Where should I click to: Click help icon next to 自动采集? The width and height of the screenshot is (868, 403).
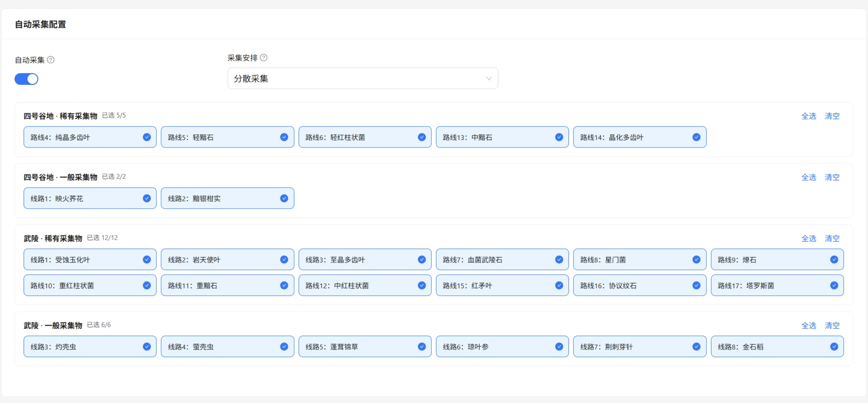[x=51, y=60]
